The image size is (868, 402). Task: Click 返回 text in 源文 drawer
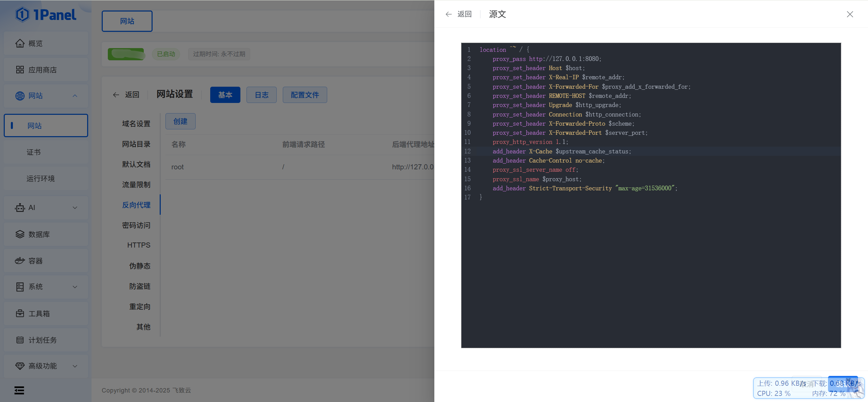pyautogui.click(x=465, y=14)
